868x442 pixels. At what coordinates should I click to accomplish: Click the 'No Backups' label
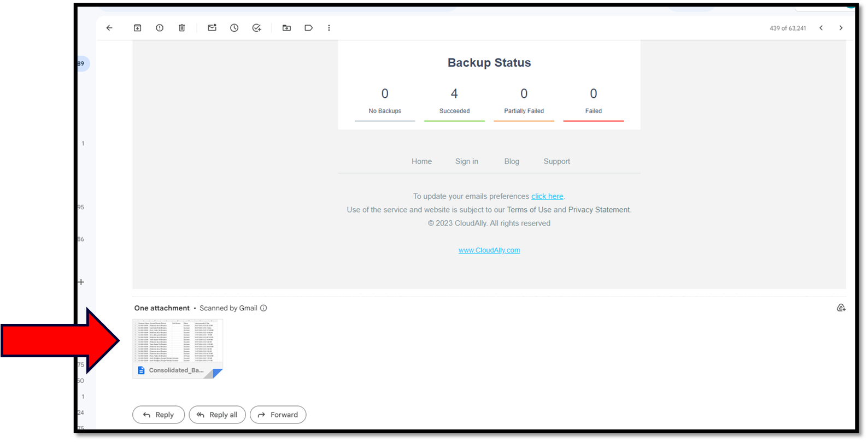coord(385,111)
